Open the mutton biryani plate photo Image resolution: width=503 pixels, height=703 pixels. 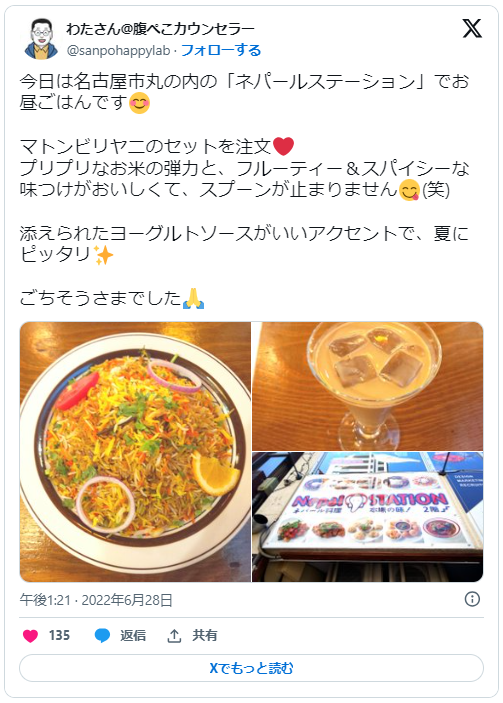click(x=135, y=451)
